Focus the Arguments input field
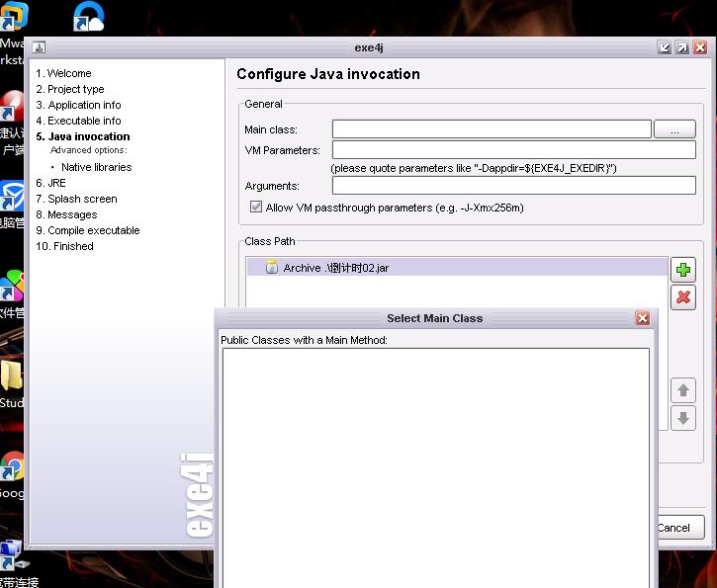This screenshot has height=588, width=717. 514,186
